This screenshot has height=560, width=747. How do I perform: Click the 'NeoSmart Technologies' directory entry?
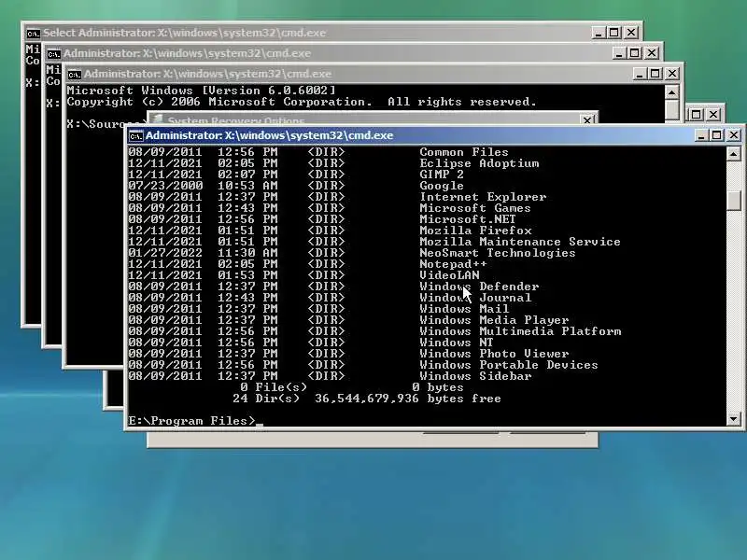pos(498,253)
